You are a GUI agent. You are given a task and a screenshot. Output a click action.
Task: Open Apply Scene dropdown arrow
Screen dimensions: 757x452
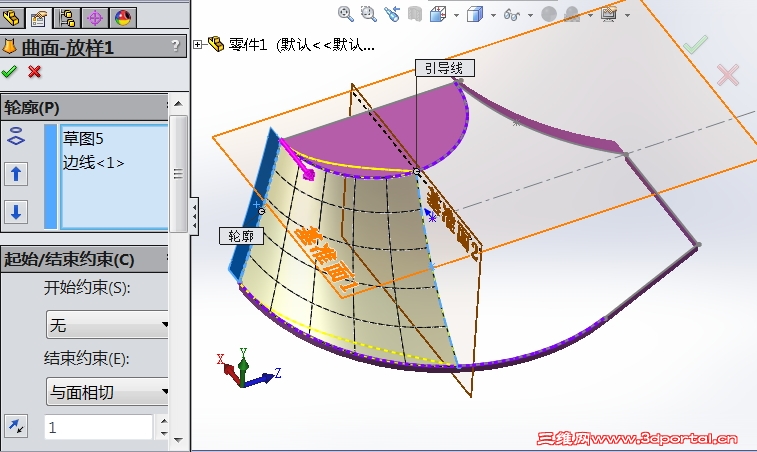point(590,15)
